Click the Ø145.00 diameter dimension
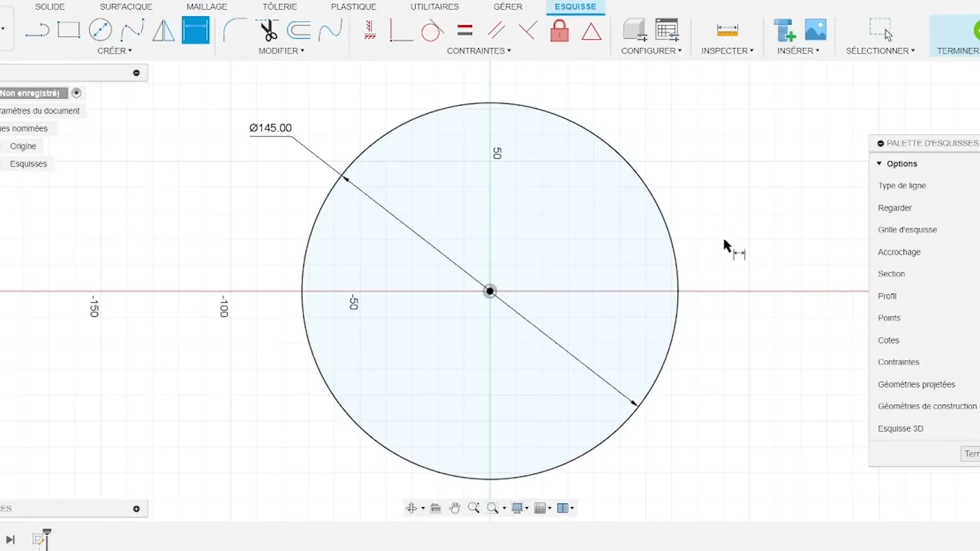The width and height of the screenshot is (980, 551). (x=271, y=128)
